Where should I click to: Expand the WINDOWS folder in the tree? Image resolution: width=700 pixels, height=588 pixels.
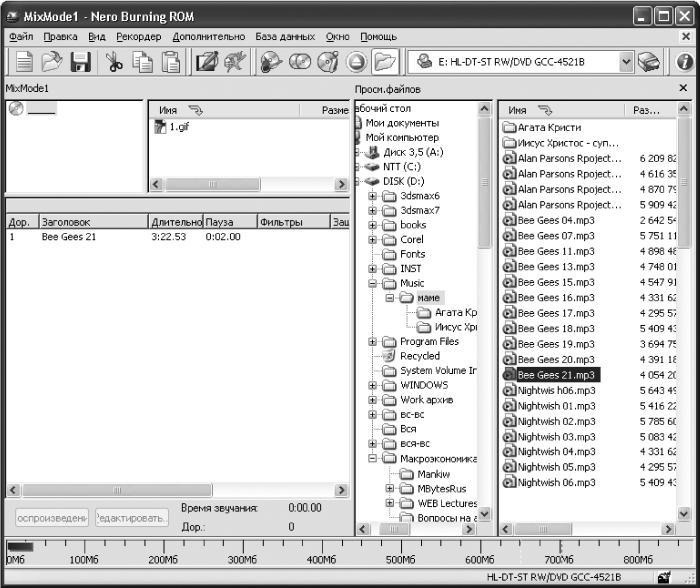click(x=372, y=385)
